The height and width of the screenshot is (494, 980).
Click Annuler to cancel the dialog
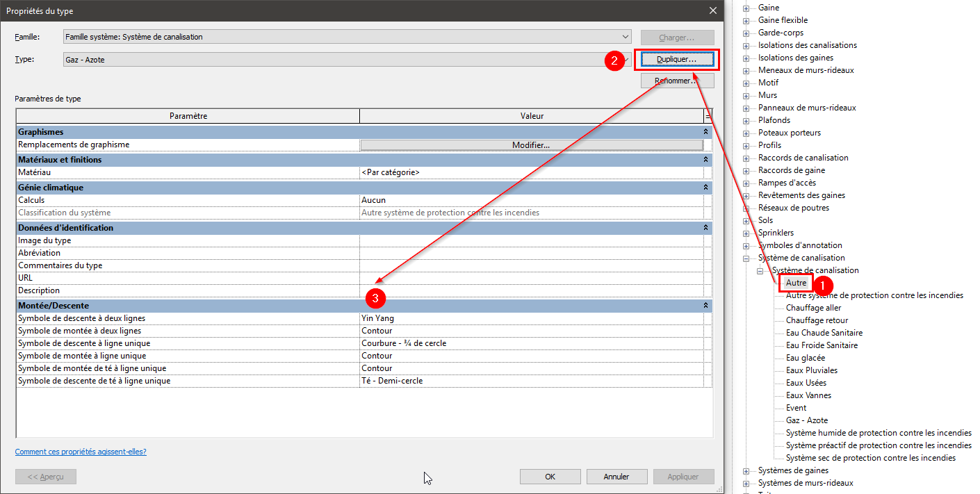[x=616, y=477]
